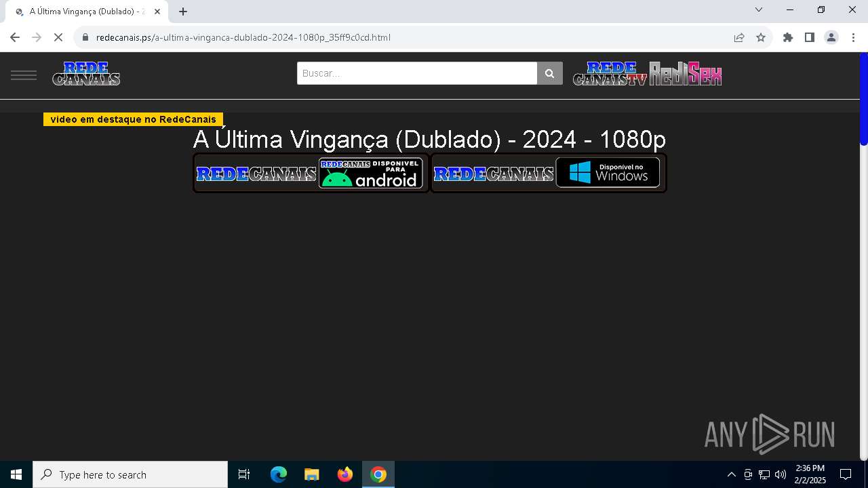The height and width of the screenshot is (488, 868).
Task: Go back to the previous page
Action: tap(15, 37)
